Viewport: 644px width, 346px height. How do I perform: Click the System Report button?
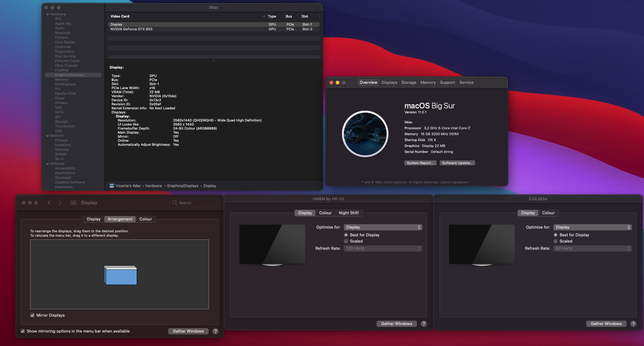click(420, 163)
